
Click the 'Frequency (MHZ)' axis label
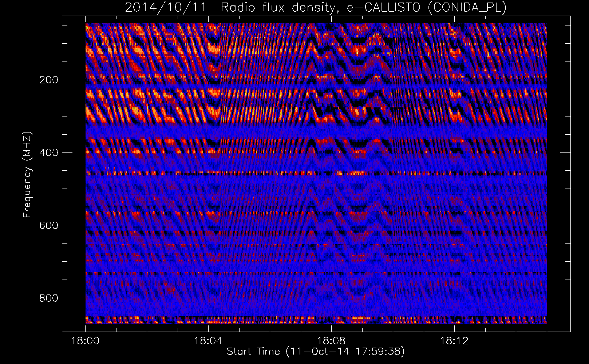pyautogui.click(x=27, y=175)
